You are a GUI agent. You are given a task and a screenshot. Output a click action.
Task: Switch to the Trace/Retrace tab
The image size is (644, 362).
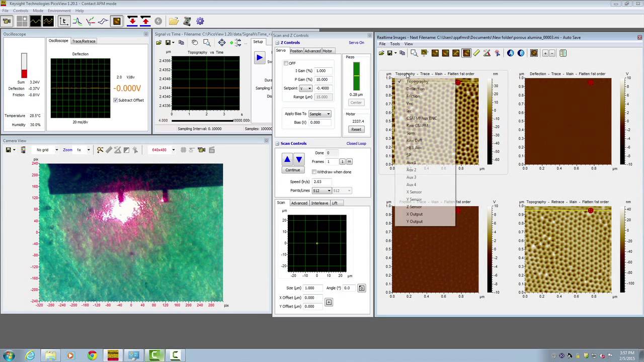click(84, 41)
